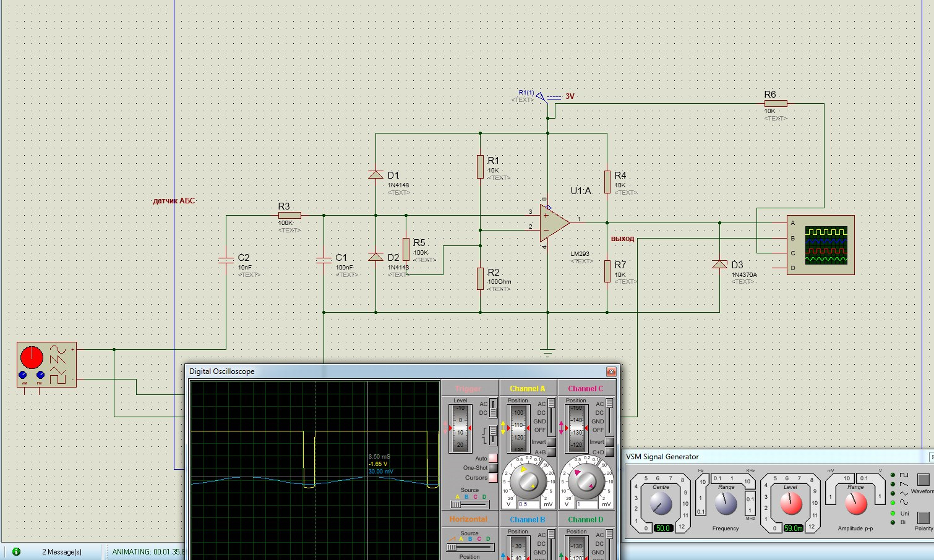Screen dimensions: 934x560
Task: Click Channel C coupling mode slider
Action: 609,417
